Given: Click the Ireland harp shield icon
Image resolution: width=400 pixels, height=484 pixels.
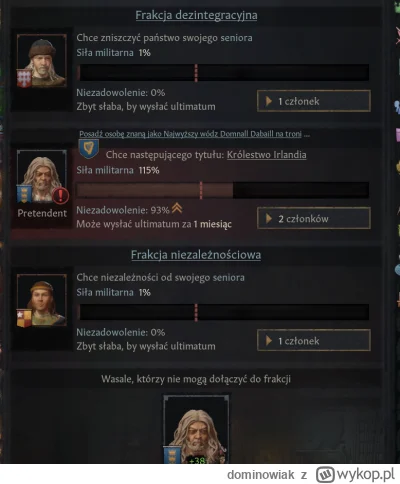Looking at the screenshot, I should pyautogui.click(x=88, y=149).
